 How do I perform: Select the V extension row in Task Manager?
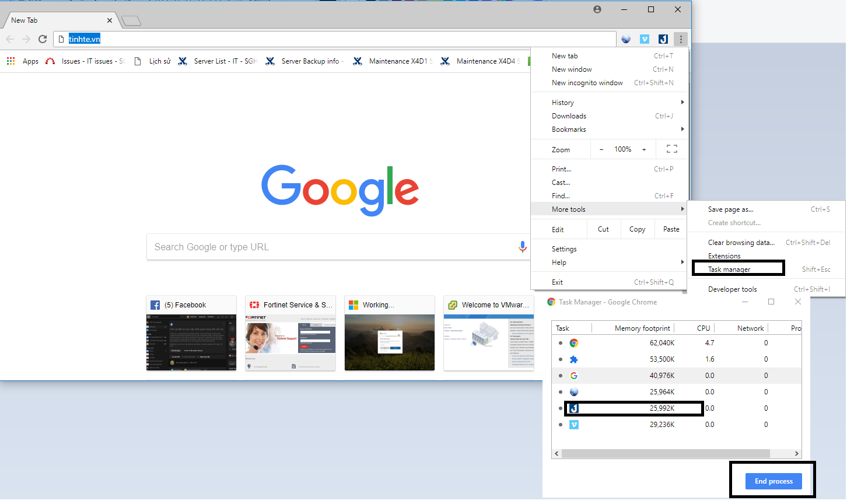677,425
